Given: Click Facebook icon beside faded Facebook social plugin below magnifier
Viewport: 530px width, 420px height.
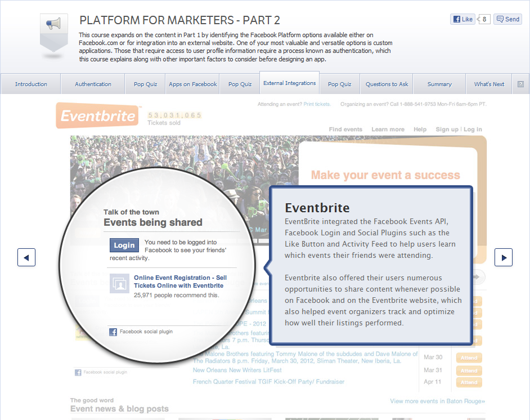Looking at the screenshot, I should point(78,372).
